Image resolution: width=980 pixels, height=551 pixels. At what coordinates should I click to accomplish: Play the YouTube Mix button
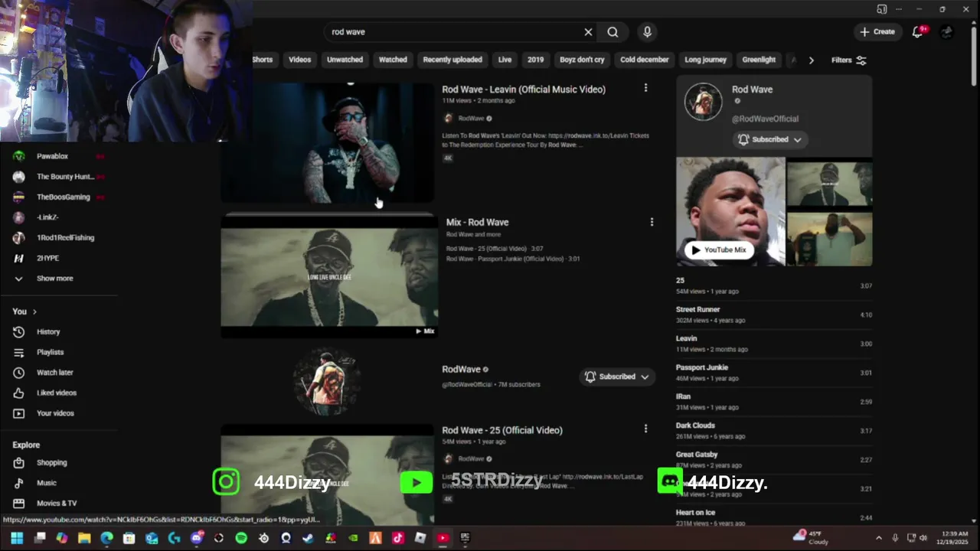[718, 249]
